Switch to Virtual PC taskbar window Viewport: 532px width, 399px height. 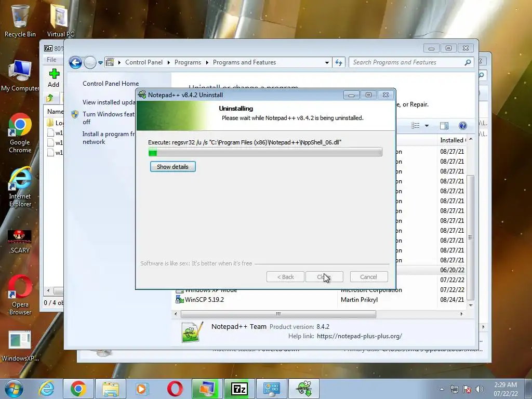tap(207, 389)
